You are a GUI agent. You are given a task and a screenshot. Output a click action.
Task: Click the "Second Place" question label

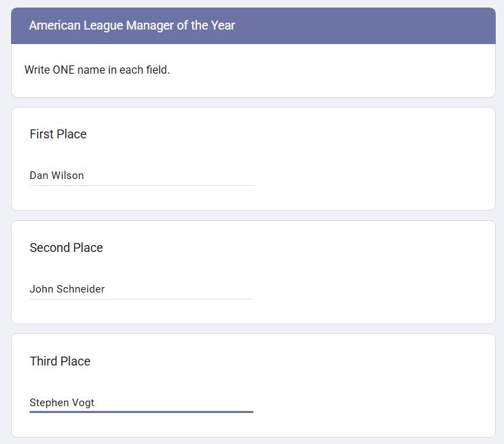[66, 248]
